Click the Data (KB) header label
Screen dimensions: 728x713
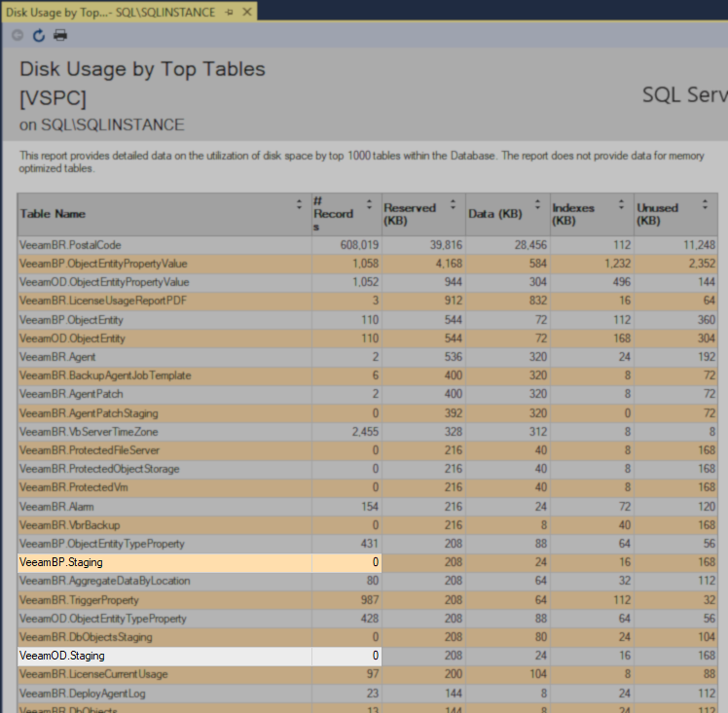(495, 214)
